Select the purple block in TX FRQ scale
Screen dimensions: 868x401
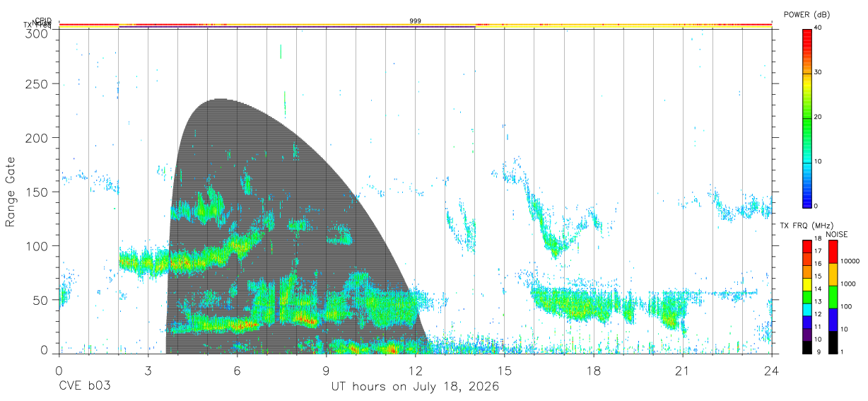(x=807, y=335)
